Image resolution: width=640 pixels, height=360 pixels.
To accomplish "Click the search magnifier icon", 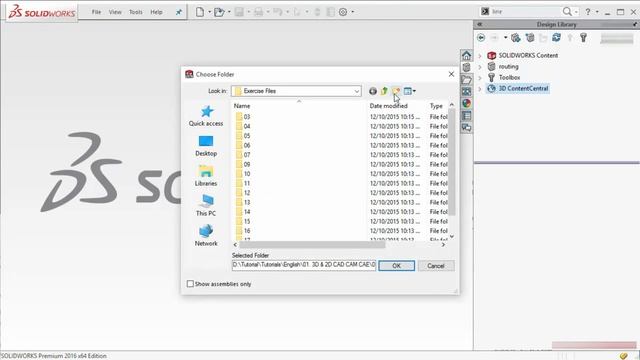I will click(567, 11).
